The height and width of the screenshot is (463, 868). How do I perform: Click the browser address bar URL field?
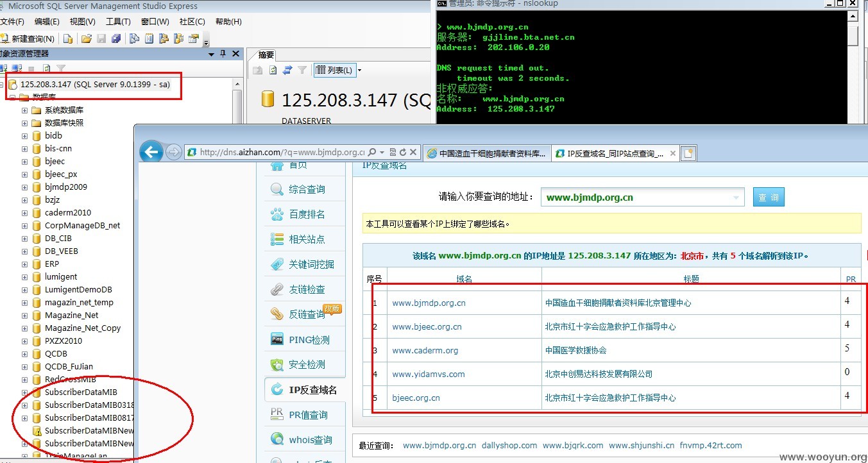(x=282, y=153)
